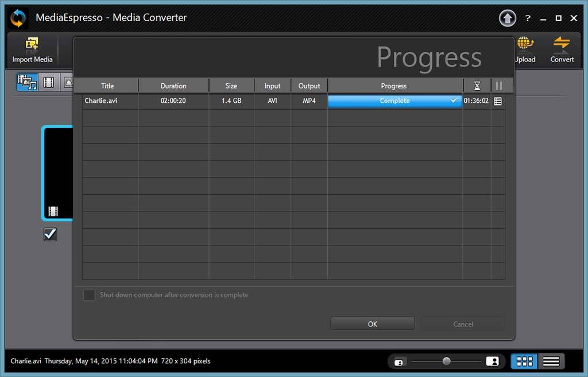Click the MP4 output format cell
Image resolution: width=588 pixels, height=377 pixels.
pos(310,101)
